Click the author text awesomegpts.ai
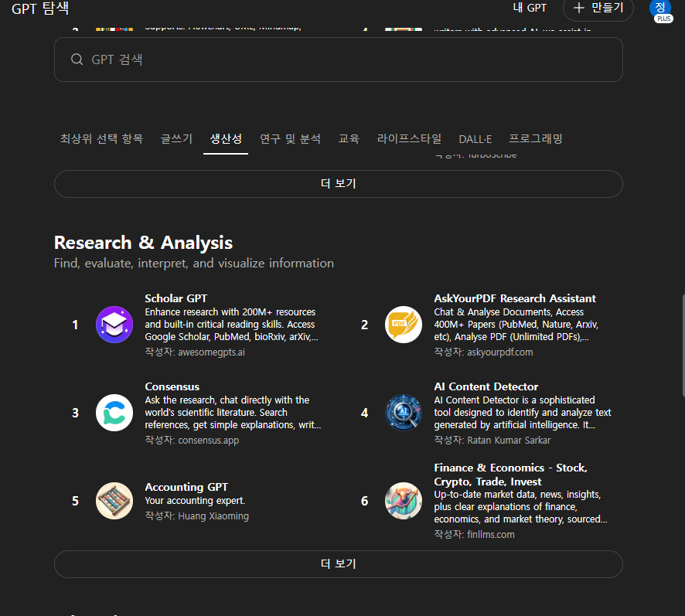This screenshot has height=616, width=685. pos(211,352)
